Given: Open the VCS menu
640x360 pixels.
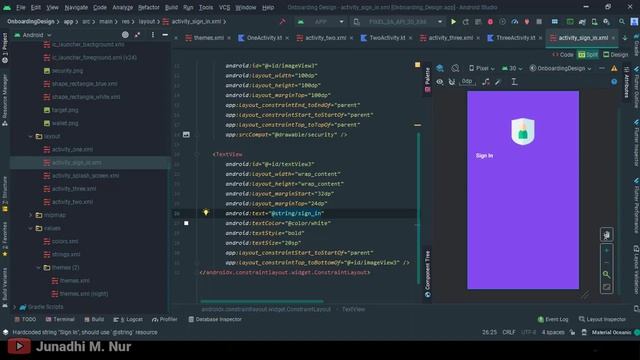Looking at the screenshot, I should pos(224,7).
